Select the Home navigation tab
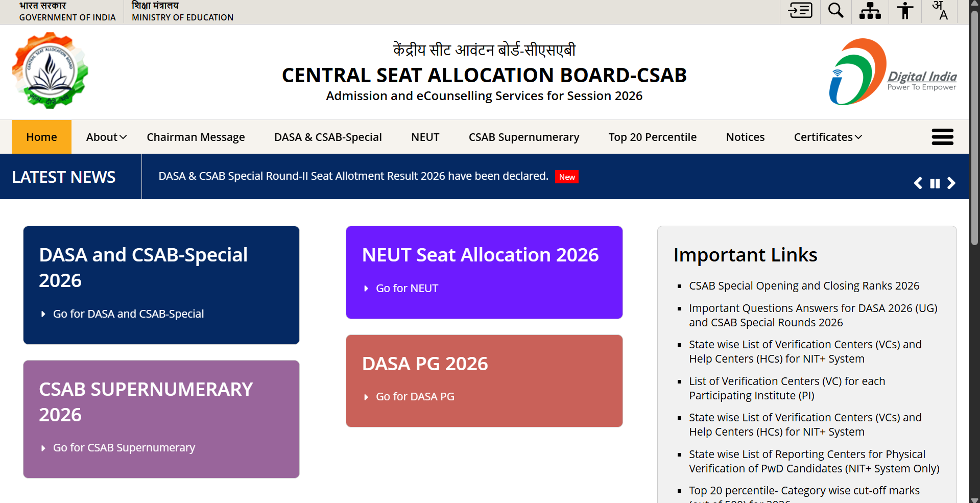 [42, 137]
